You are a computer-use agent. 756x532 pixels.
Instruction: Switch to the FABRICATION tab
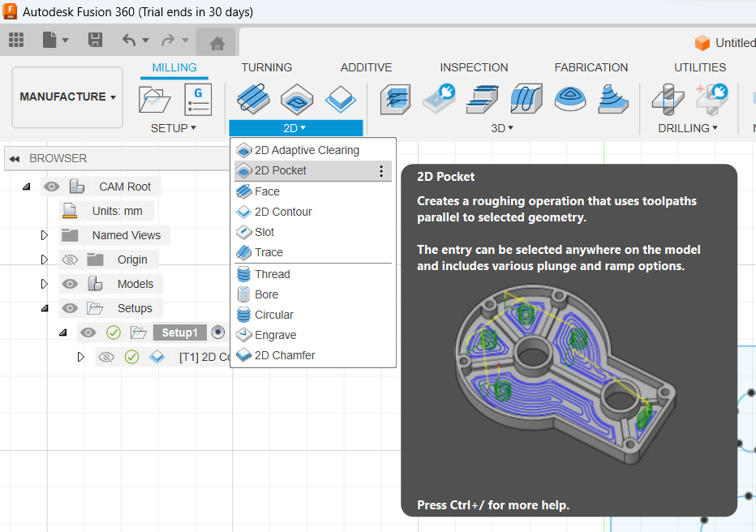point(591,67)
